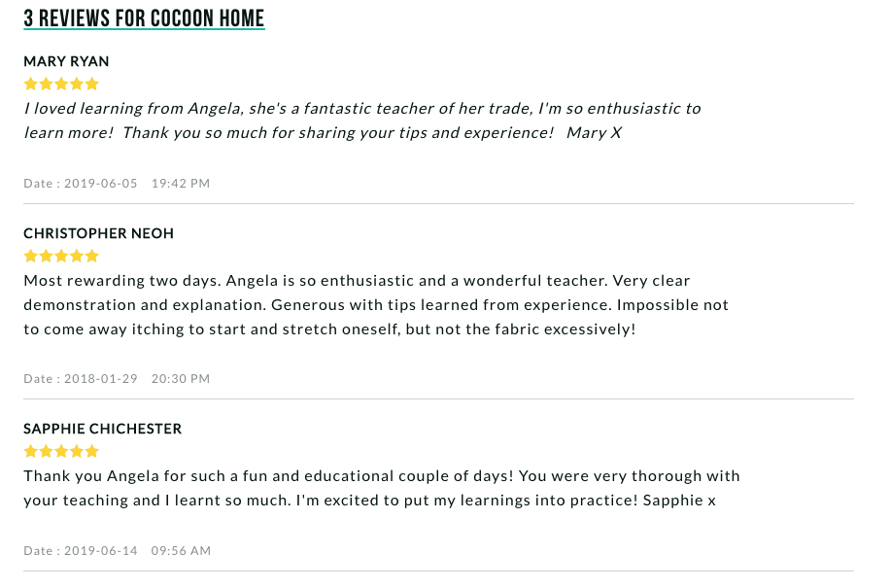The width and height of the screenshot is (891, 588).
Task: Click fifth star in Christopher Neoh's rating
Action: [x=92, y=257]
